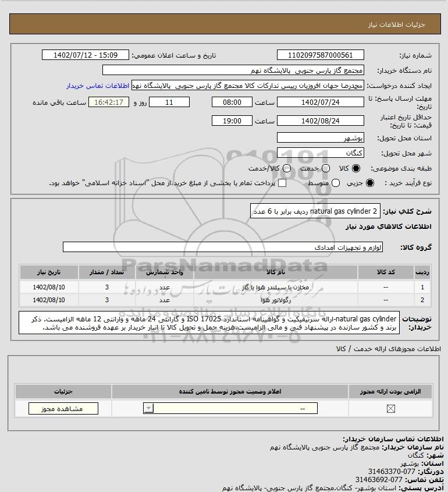Select the کالا/خدمت radio button
This screenshot has height=492, width=448.
[286, 168]
